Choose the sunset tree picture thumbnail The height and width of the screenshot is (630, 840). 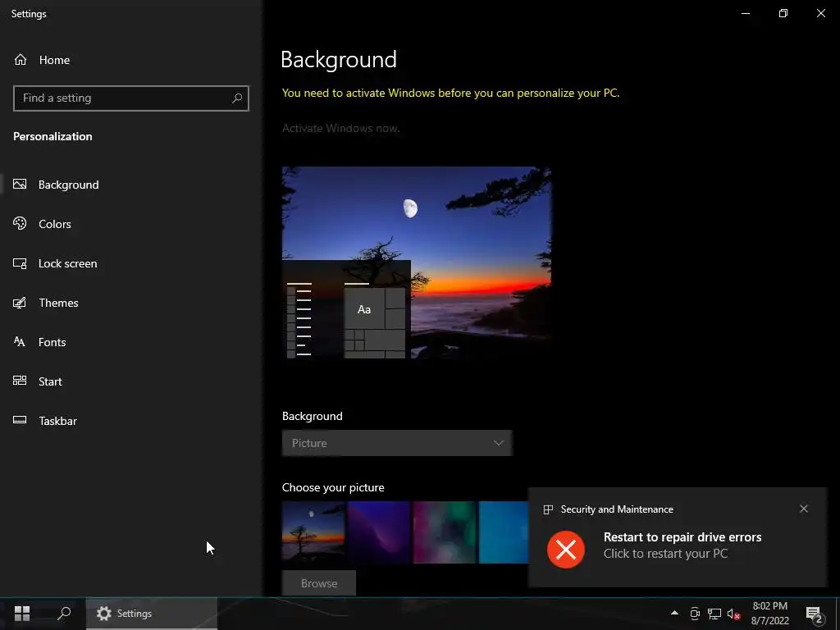(313, 532)
